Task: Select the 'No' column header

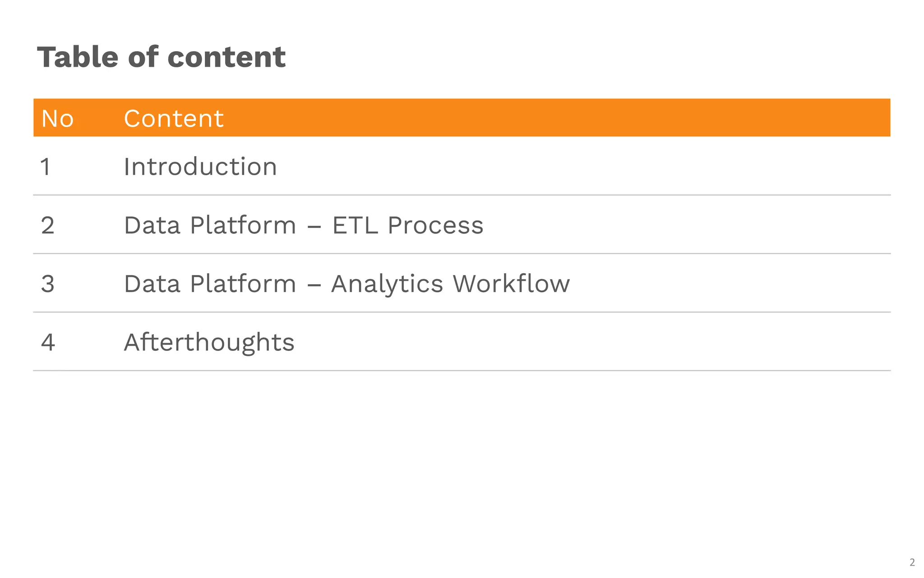Action: tap(57, 119)
